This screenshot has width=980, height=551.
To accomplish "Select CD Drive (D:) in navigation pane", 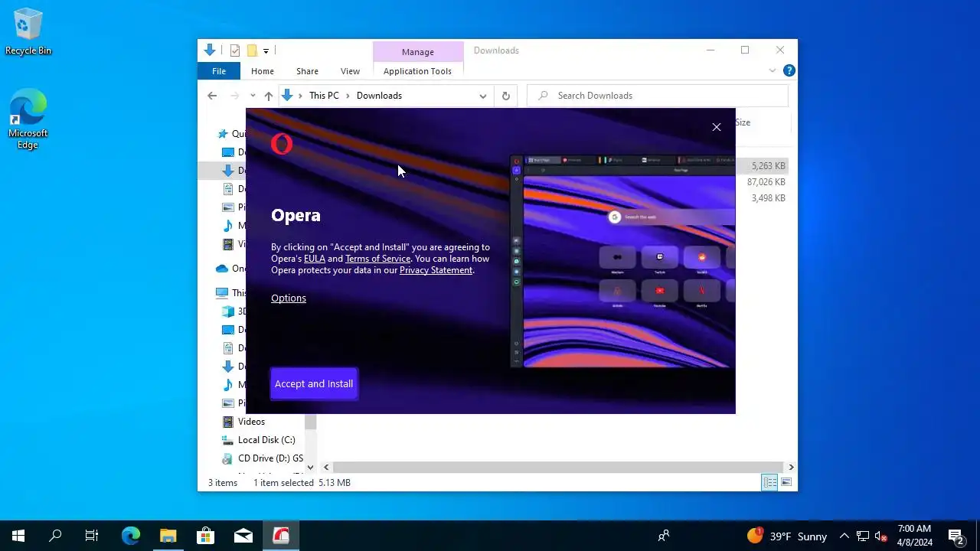I will click(270, 458).
